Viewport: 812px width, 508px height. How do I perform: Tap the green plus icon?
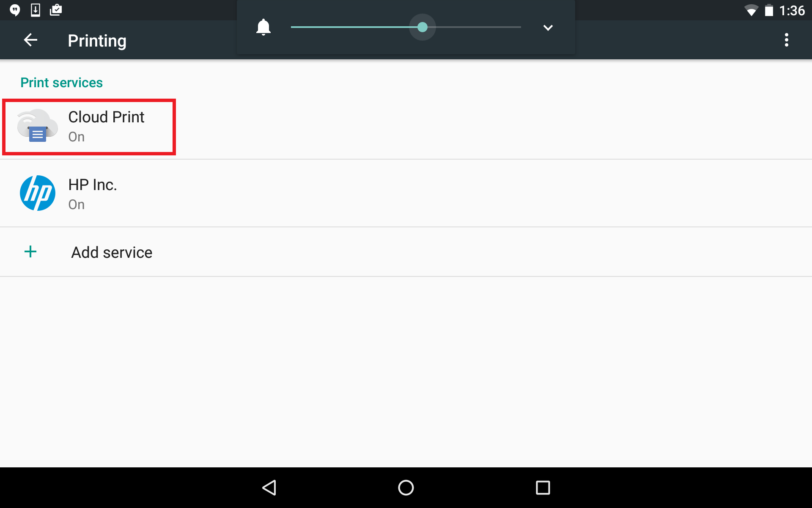(x=30, y=252)
